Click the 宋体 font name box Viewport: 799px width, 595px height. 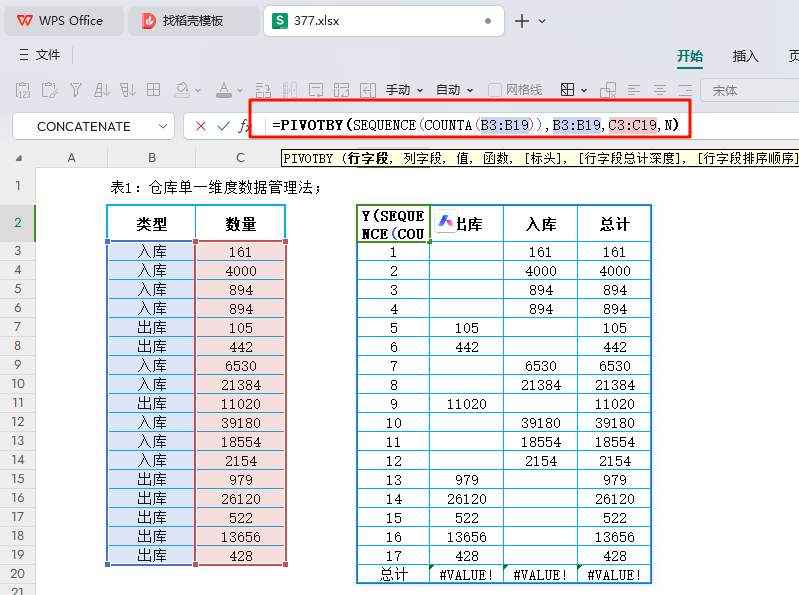tap(750, 91)
